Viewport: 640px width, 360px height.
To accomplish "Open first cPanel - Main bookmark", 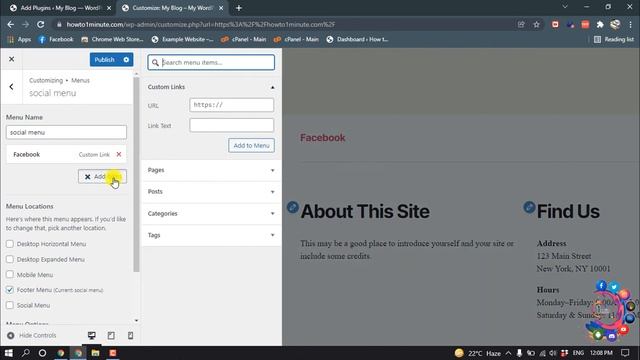I will point(244,40).
